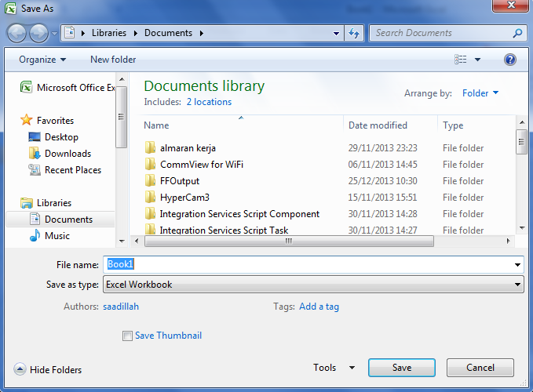Select Microsoft Office Excel in navigation pane
The height and width of the screenshot is (392, 533).
68,88
